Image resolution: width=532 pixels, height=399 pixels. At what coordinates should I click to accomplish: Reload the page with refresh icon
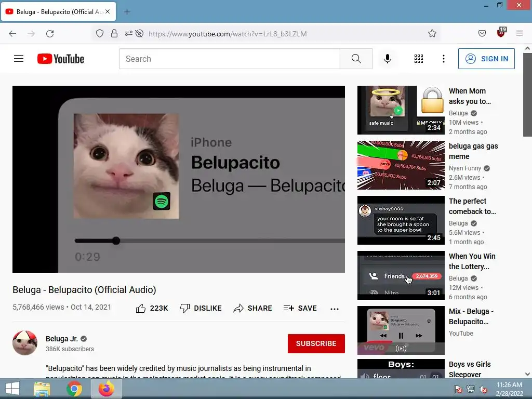(x=50, y=34)
